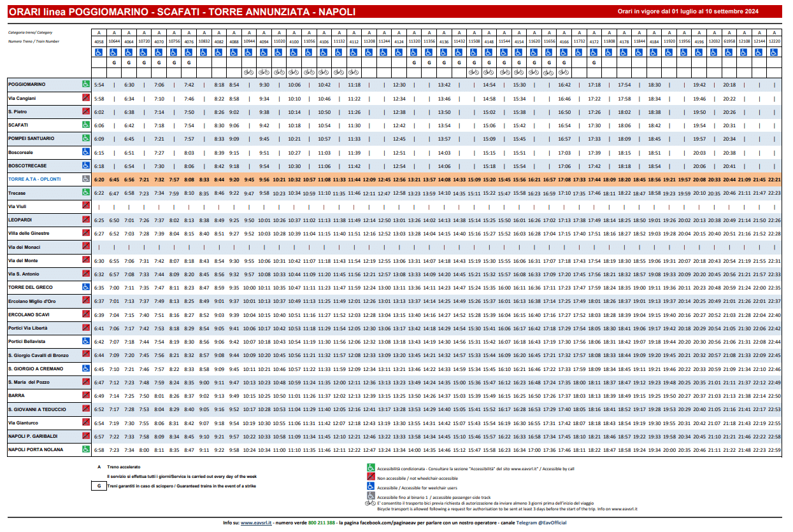The width and height of the screenshot is (793, 532).
Task: Click the green accessibility icon for SCAFATI
Action: tap(85, 125)
